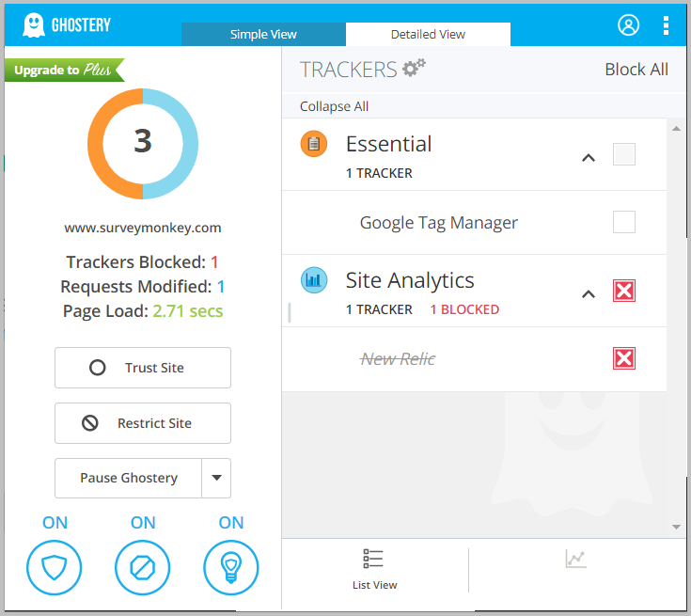The height and width of the screenshot is (616, 691).
Task: Click the Essential category clipboard icon
Action: tap(314, 144)
